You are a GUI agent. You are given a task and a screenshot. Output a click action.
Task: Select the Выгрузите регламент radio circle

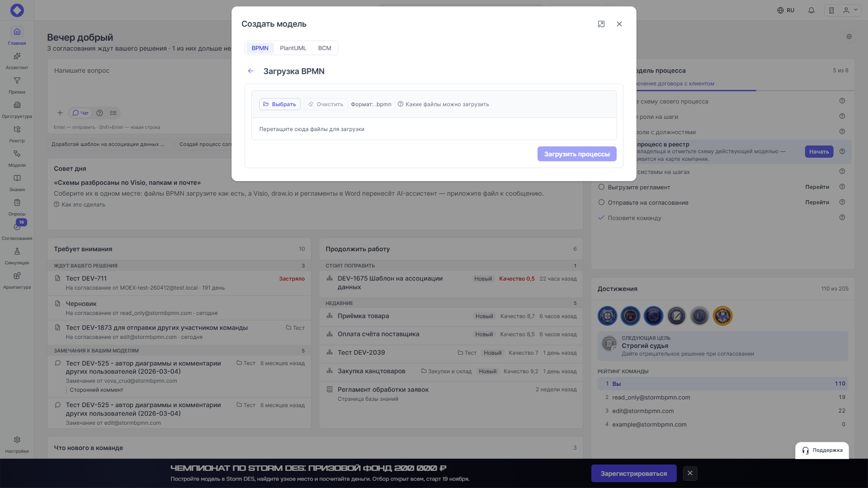pyautogui.click(x=601, y=187)
